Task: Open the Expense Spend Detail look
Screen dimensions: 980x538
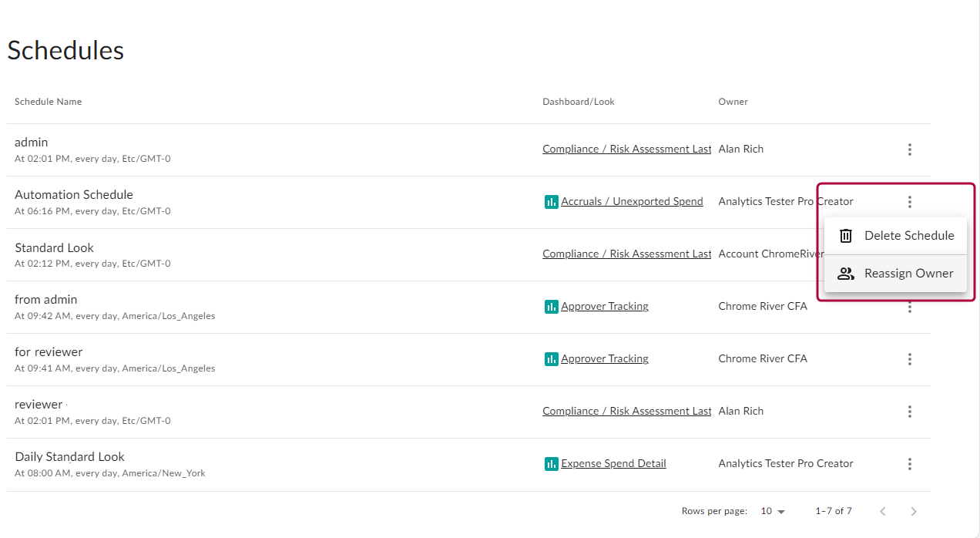Action: point(613,463)
